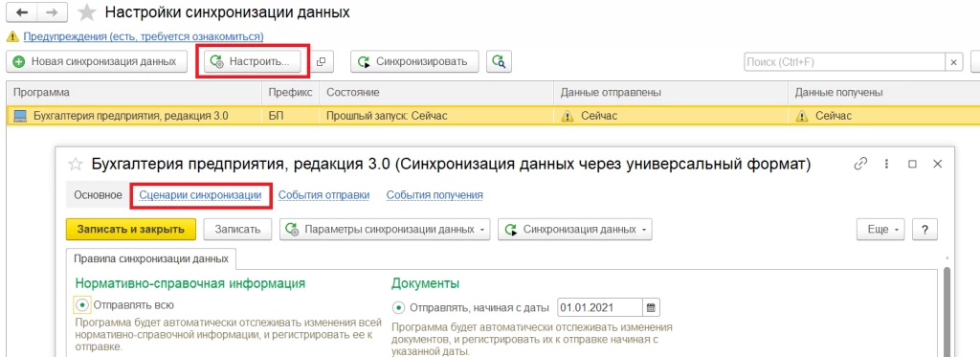Click the Документы heading
980x357 pixels.
(426, 283)
